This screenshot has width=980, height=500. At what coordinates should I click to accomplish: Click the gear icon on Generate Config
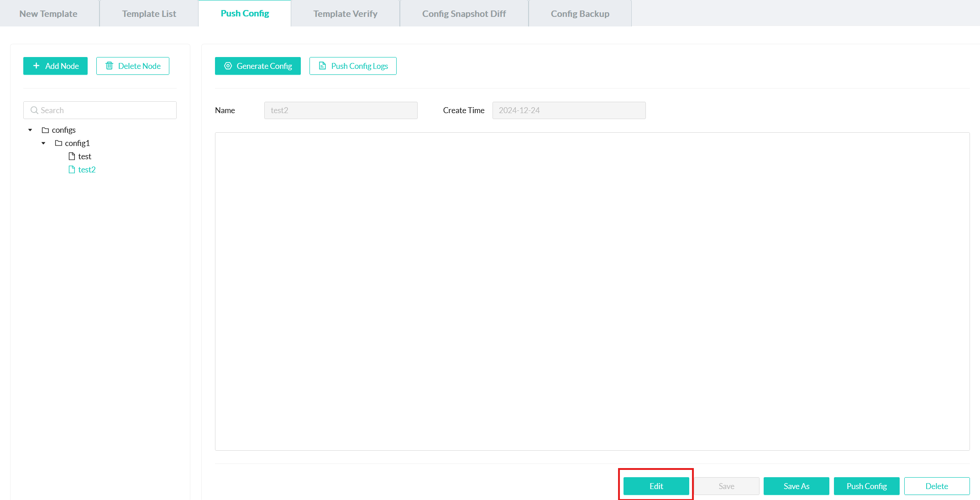(228, 66)
